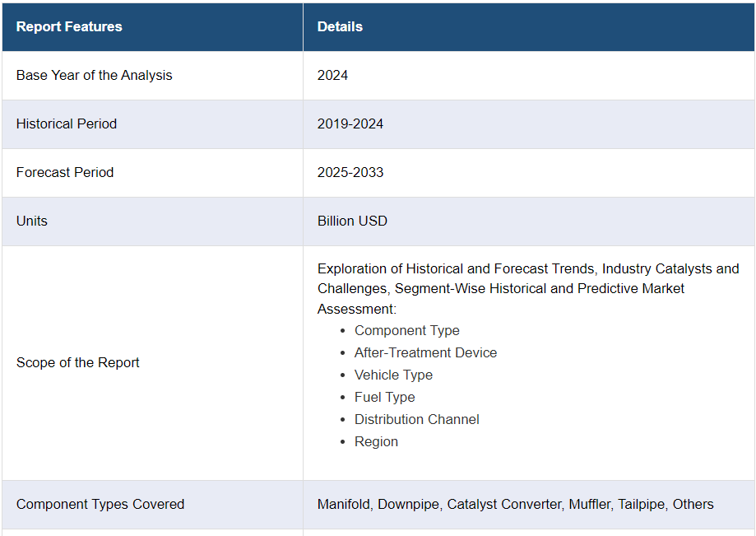Click the Distribution Channel bullet item
The image size is (756, 536).
[416, 419]
